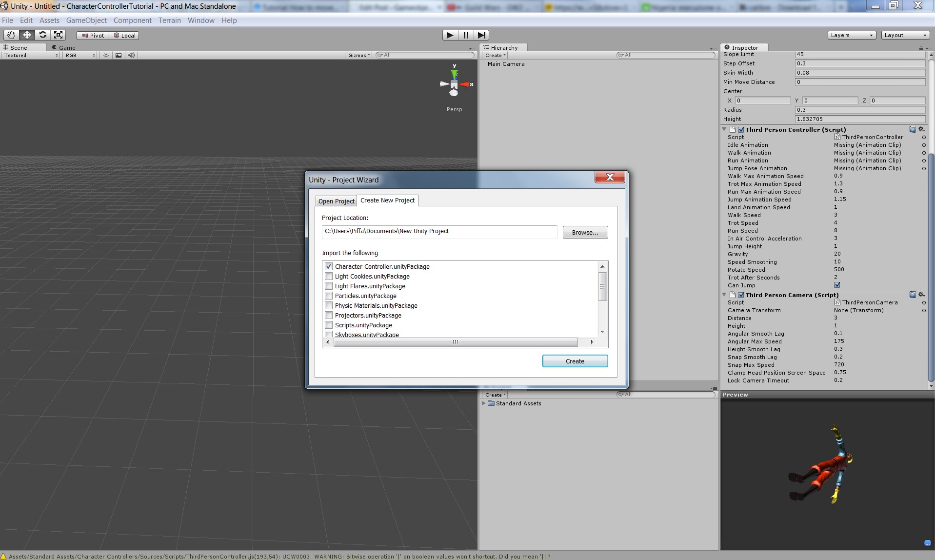The width and height of the screenshot is (935, 560).
Task: Open the gear menu on Third Person Camera script
Action: [921, 294]
